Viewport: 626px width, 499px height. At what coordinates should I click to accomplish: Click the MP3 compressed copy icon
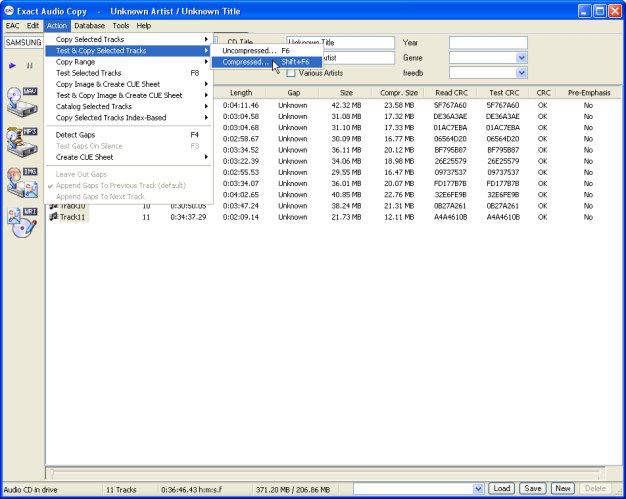tap(22, 141)
